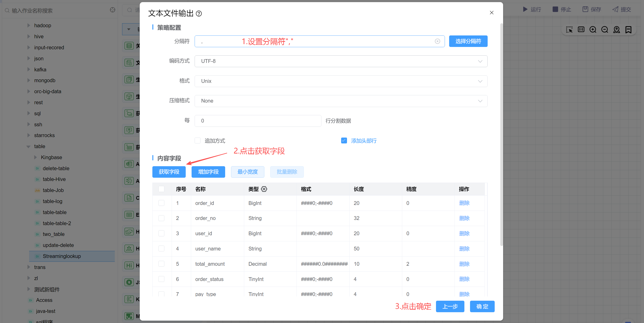Uncheck the 添加头部行 checkbox
The width and height of the screenshot is (644, 323).
(x=344, y=141)
